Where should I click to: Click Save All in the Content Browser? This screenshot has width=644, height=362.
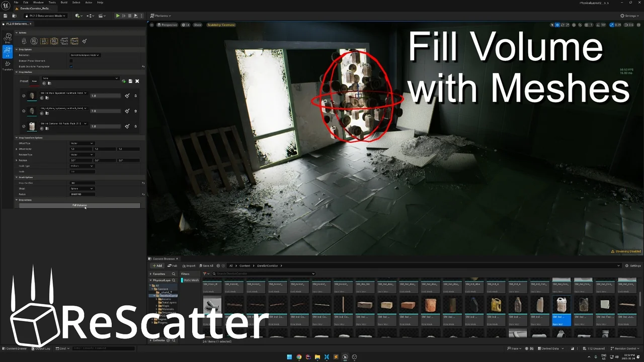[206, 265]
